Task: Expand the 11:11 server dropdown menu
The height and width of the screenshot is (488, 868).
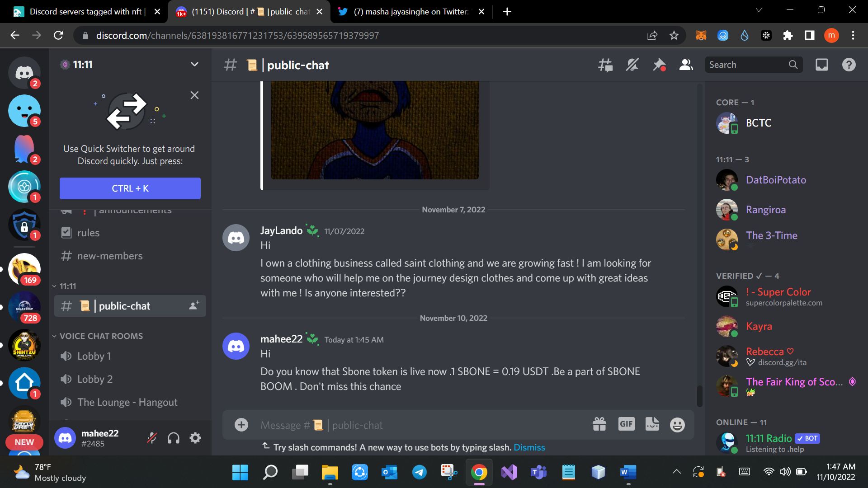Action: (194, 65)
